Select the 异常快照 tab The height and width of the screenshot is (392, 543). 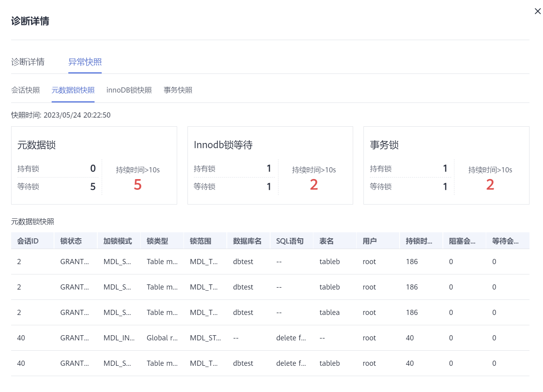[85, 62]
